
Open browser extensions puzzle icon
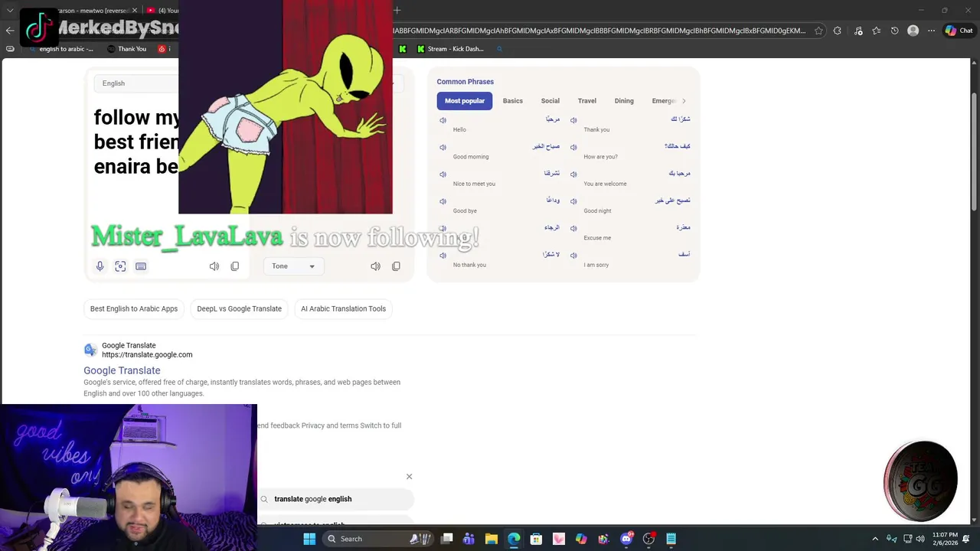pyautogui.click(x=837, y=31)
